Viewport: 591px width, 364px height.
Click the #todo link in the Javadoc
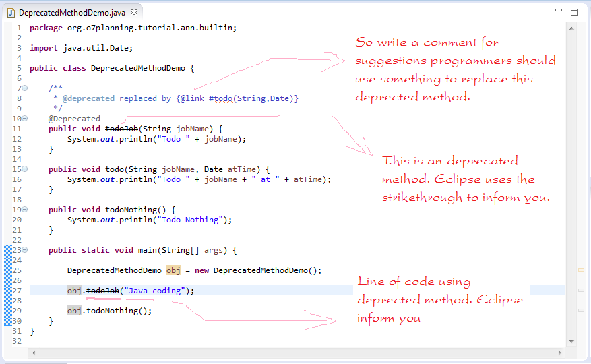[221, 99]
